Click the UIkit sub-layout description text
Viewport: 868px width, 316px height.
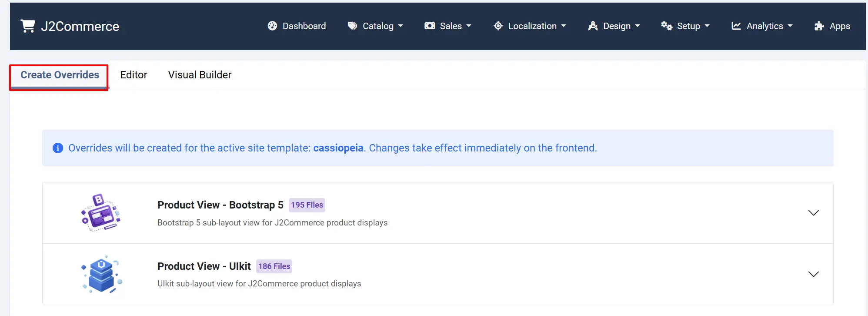point(259,284)
